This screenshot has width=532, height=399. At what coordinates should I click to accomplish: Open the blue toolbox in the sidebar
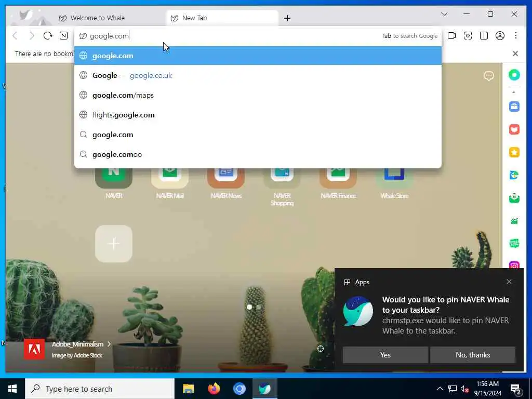coord(514,107)
